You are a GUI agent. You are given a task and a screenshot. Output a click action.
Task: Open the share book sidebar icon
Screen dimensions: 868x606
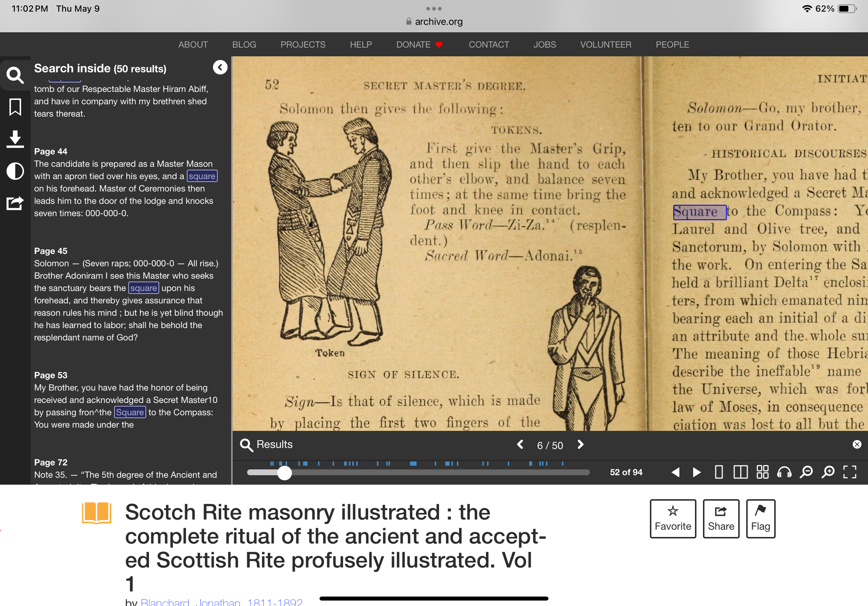(x=15, y=203)
